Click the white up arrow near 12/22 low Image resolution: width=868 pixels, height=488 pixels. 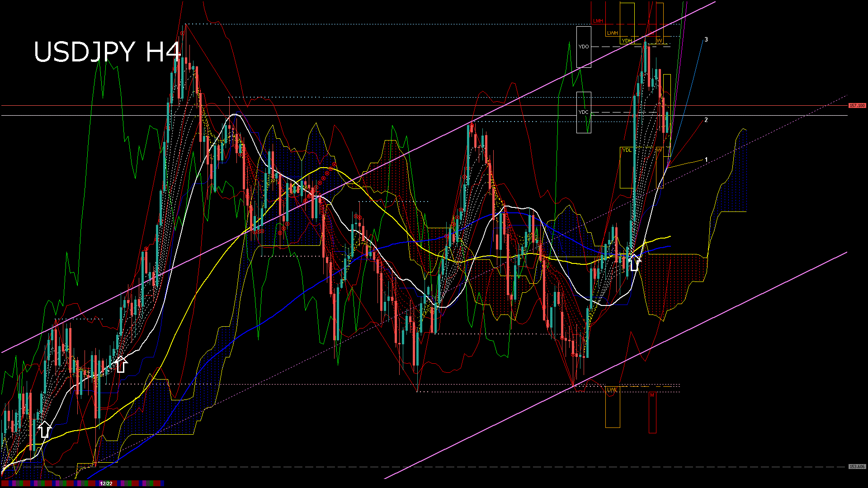[x=44, y=430]
